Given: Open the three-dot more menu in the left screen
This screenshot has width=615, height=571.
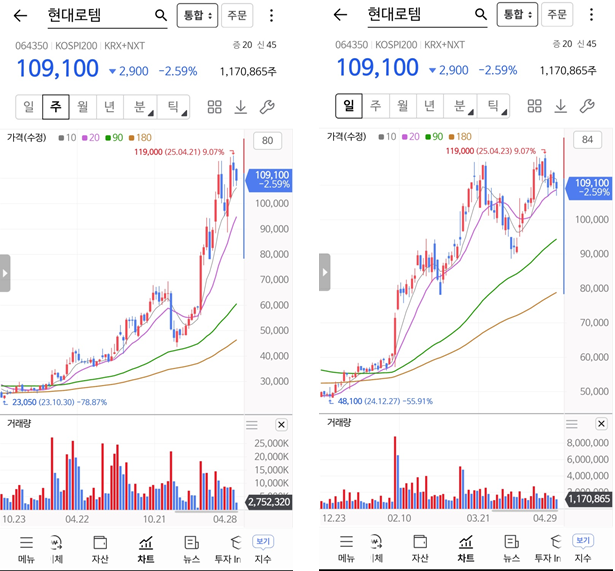Looking at the screenshot, I should click(x=271, y=16).
